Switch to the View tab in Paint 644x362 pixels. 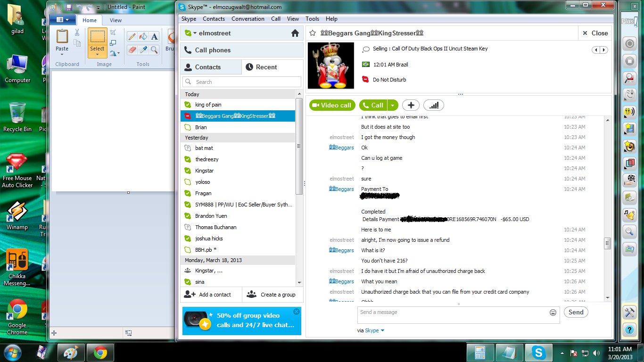[x=116, y=20]
